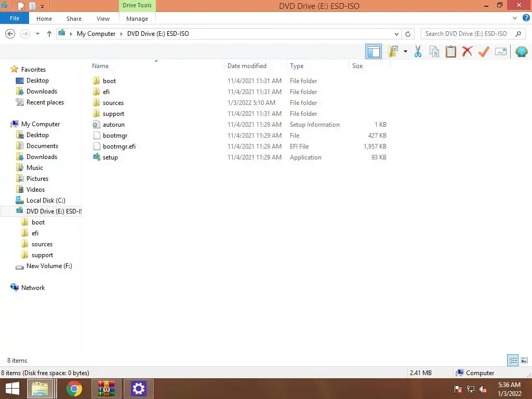Open the dropdown arrow beside folder options icon
Viewport: 532px width, 399px height.
click(x=405, y=51)
